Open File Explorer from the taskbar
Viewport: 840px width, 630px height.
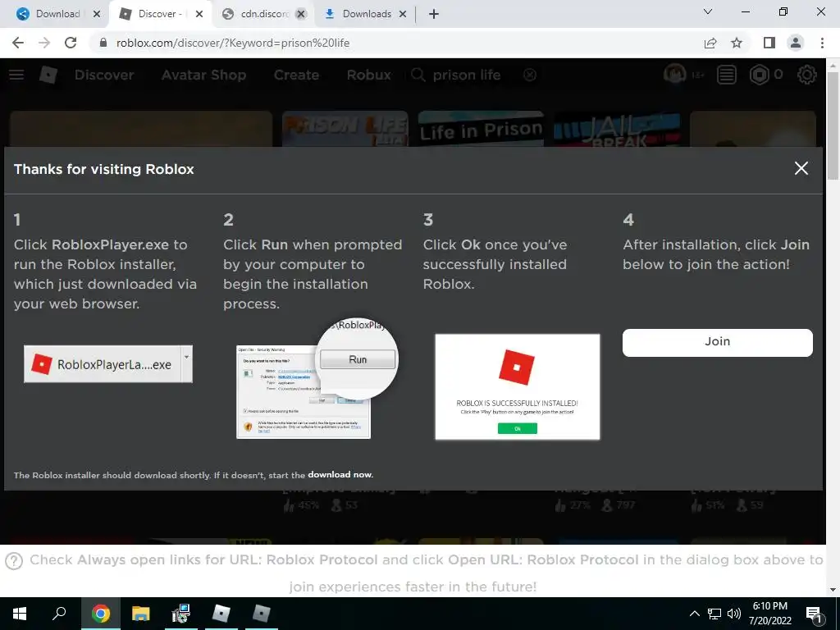(x=141, y=614)
